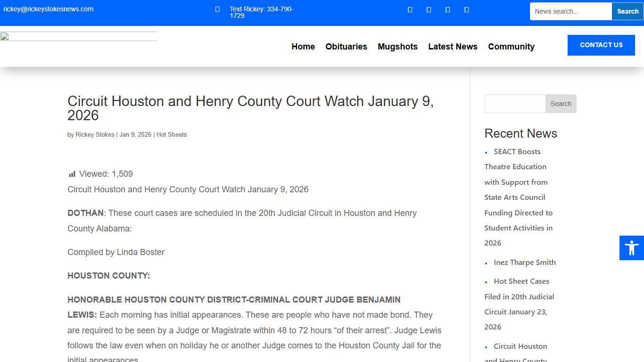Open the Obituaries section
Viewport: 644px width, 362px height.
(x=346, y=47)
